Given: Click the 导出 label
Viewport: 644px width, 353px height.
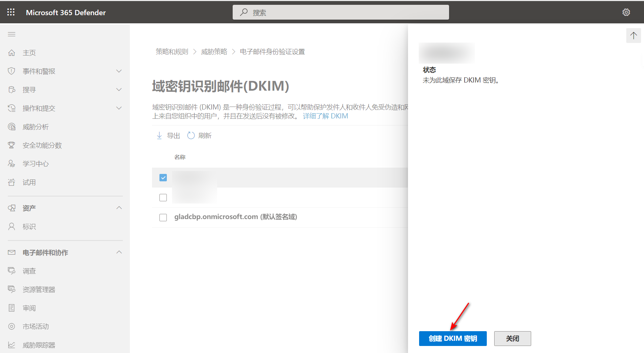Looking at the screenshot, I should [x=173, y=136].
